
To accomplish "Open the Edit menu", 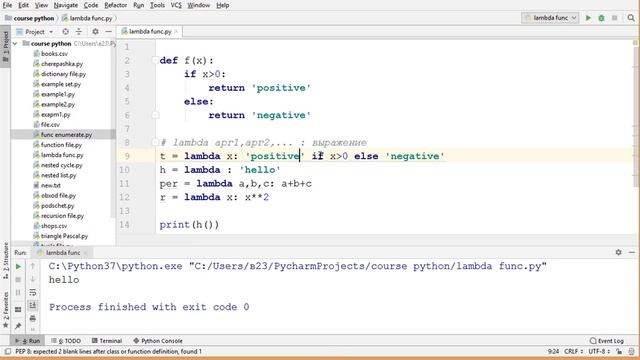I will (x=24, y=5).
